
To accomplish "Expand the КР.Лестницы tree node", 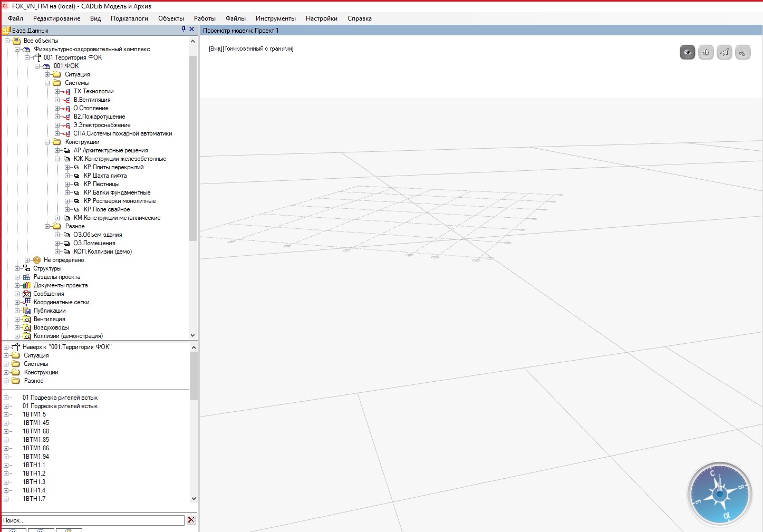I will point(67,184).
